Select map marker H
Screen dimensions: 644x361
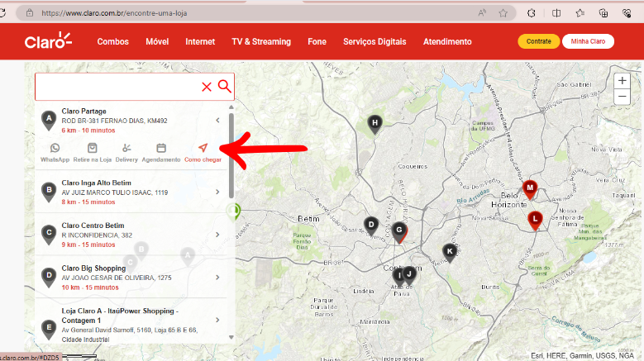coord(374,124)
